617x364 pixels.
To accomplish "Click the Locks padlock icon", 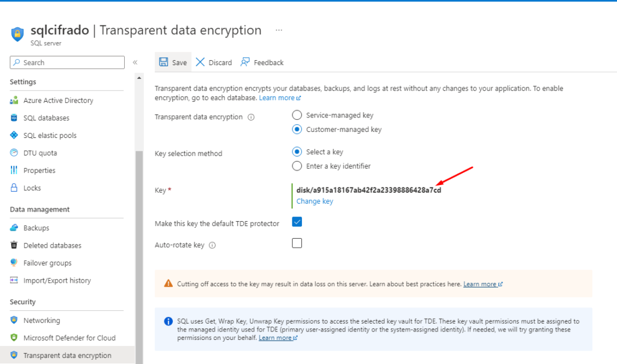I will tap(14, 187).
